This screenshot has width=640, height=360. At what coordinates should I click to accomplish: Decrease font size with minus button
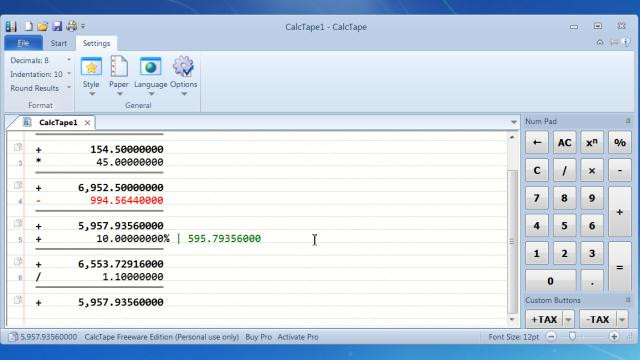551,337
